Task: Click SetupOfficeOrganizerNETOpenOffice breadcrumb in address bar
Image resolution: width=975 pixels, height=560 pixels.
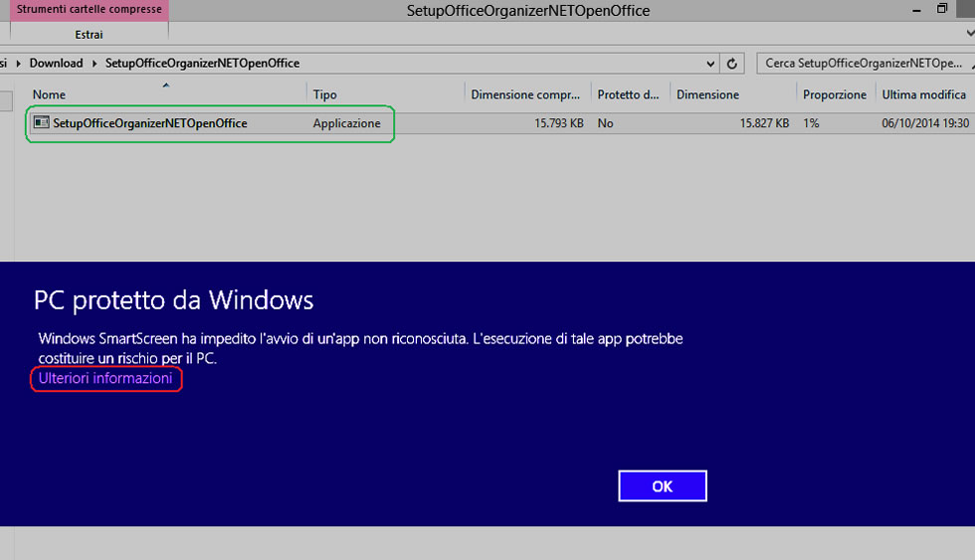Action: pos(202,64)
